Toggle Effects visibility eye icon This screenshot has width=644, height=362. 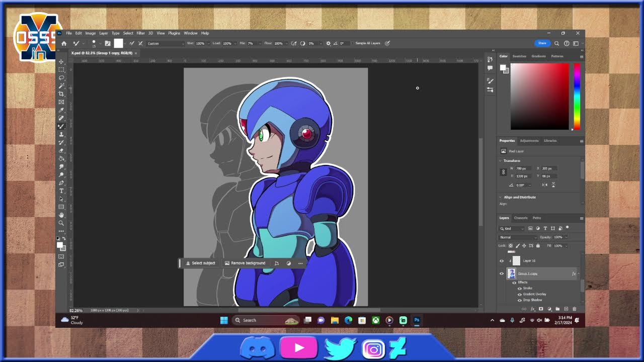[514, 283]
